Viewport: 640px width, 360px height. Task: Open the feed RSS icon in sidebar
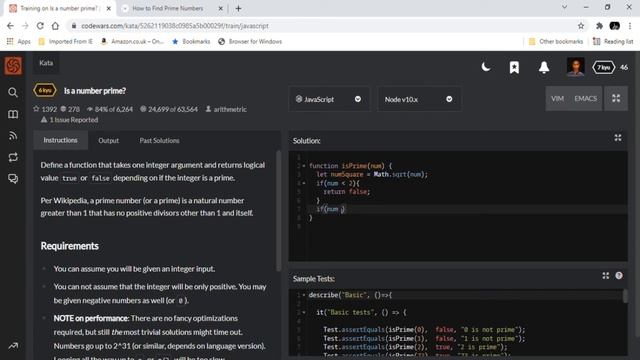(13, 136)
